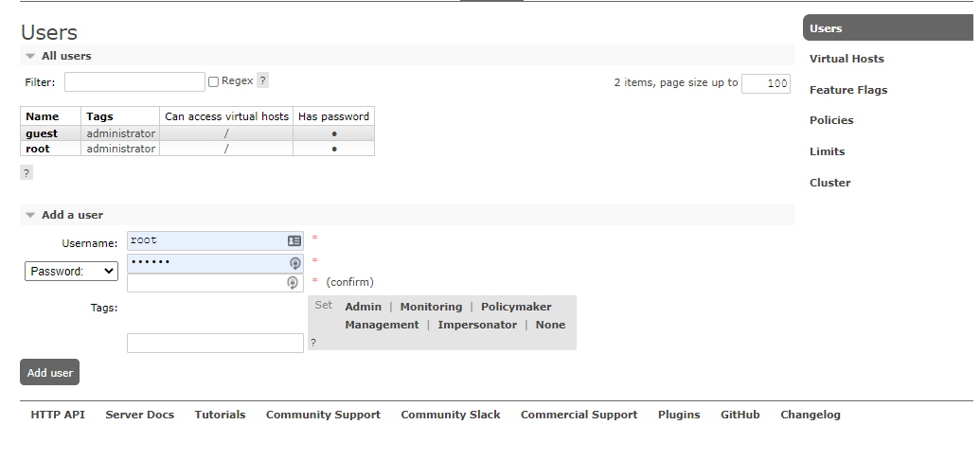Screen dimensions: 980x460
Task: Go to Virtual Hosts in the sidebar
Action: coord(846,59)
